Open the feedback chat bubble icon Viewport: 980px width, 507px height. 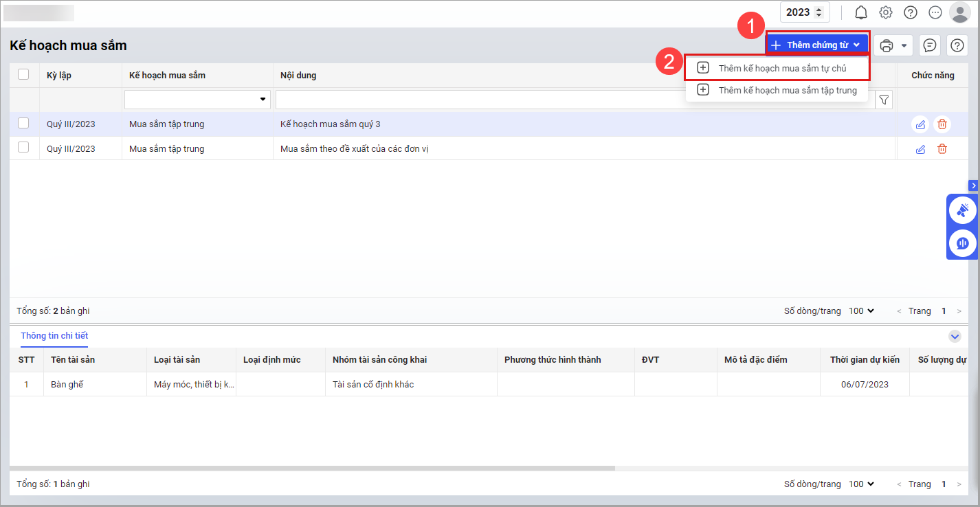pyautogui.click(x=929, y=45)
